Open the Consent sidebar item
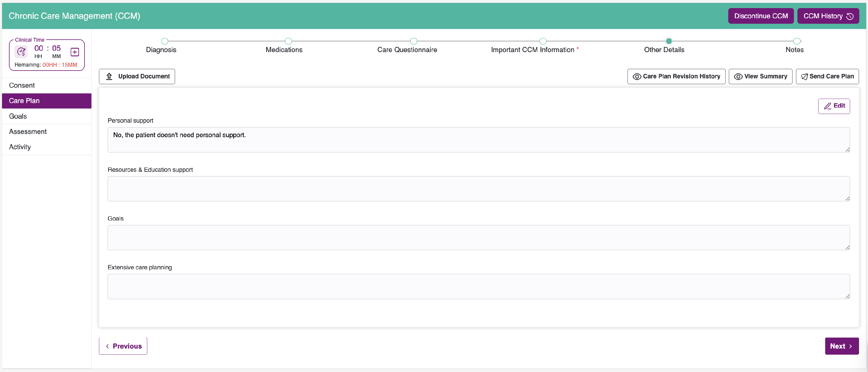The height and width of the screenshot is (372, 868). click(22, 86)
